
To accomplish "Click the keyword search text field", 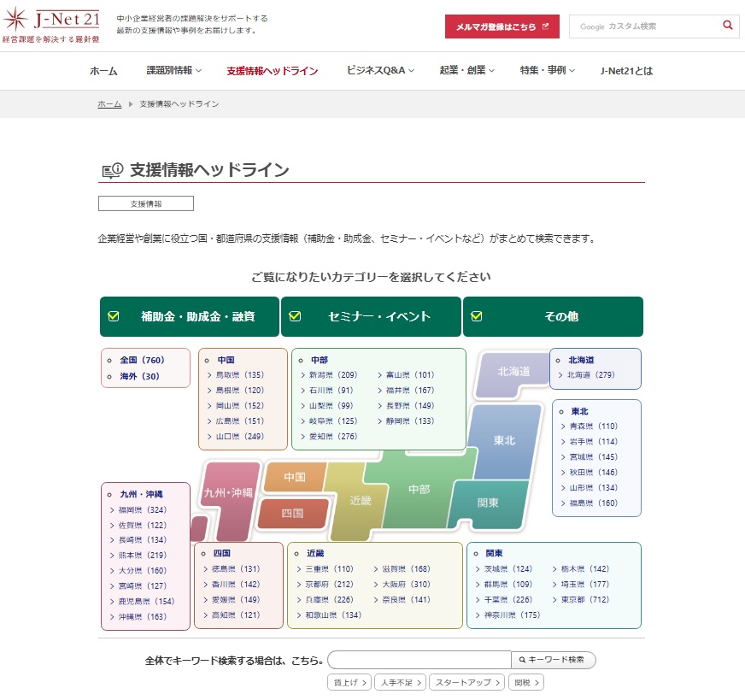I will (x=419, y=660).
